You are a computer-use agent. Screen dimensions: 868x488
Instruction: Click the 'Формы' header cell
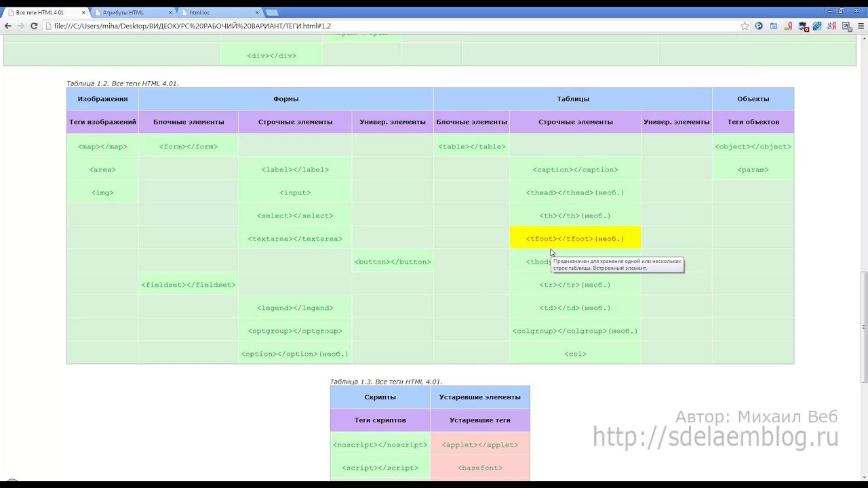285,99
